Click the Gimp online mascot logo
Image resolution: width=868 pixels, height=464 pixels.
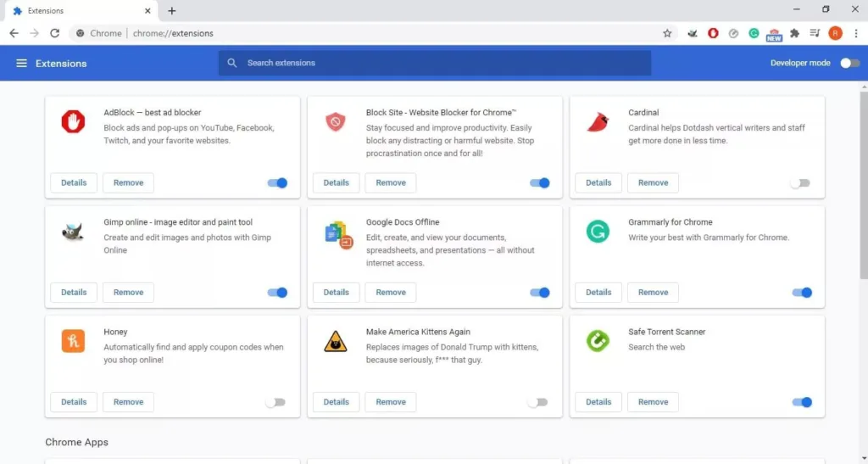(73, 232)
